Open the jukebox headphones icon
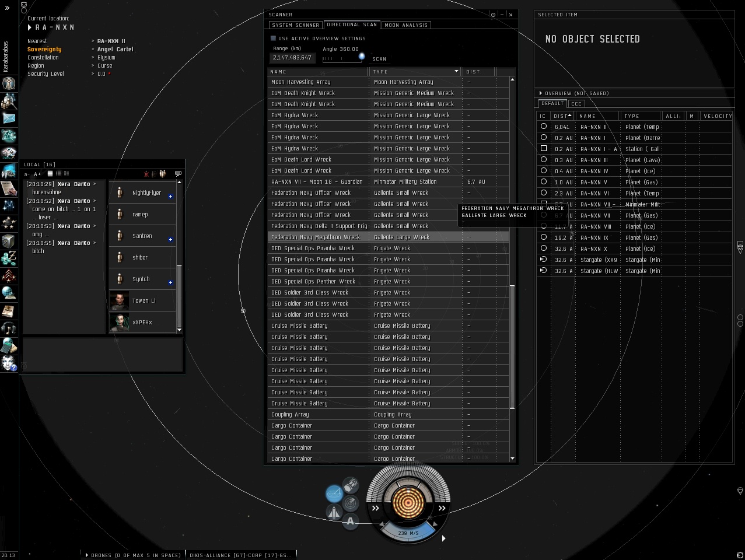The width and height of the screenshot is (745, 560). coord(9,328)
